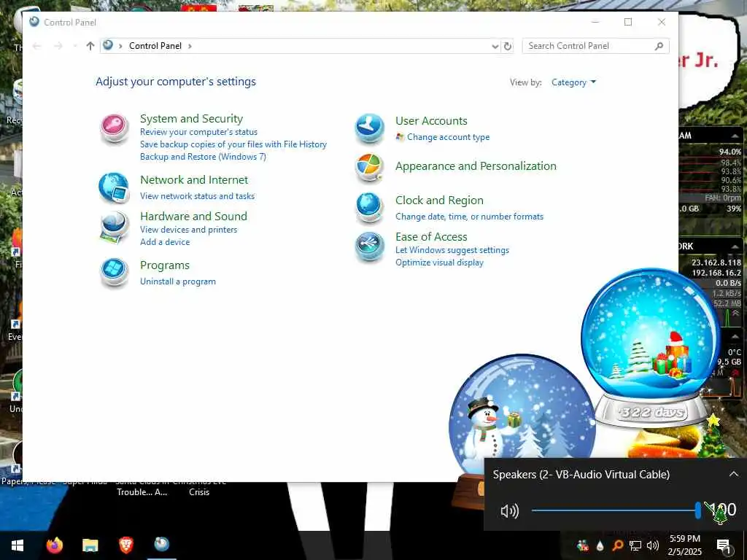Click the 322 days snow globe countdown widget

click(651, 348)
